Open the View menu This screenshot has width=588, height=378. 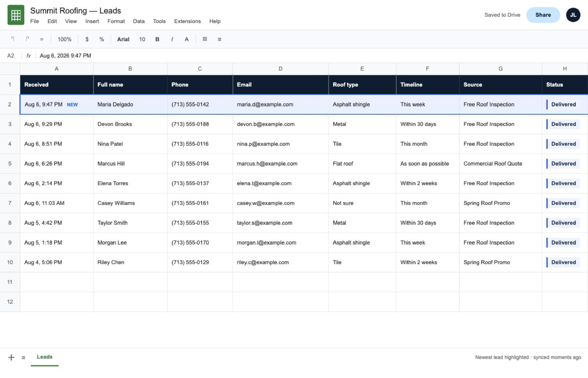click(x=71, y=21)
